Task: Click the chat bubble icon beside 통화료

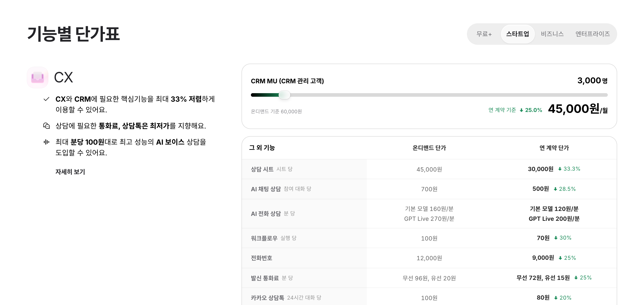Action: pos(47,125)
